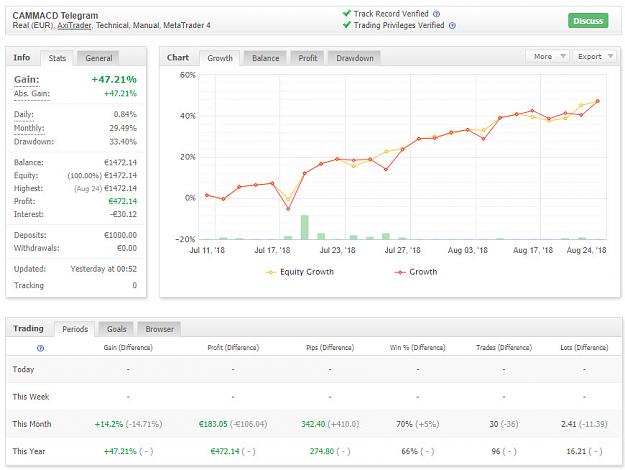
Task: Click the Updated value Yesterday at 00:52
Action: [x=104, y=269]
